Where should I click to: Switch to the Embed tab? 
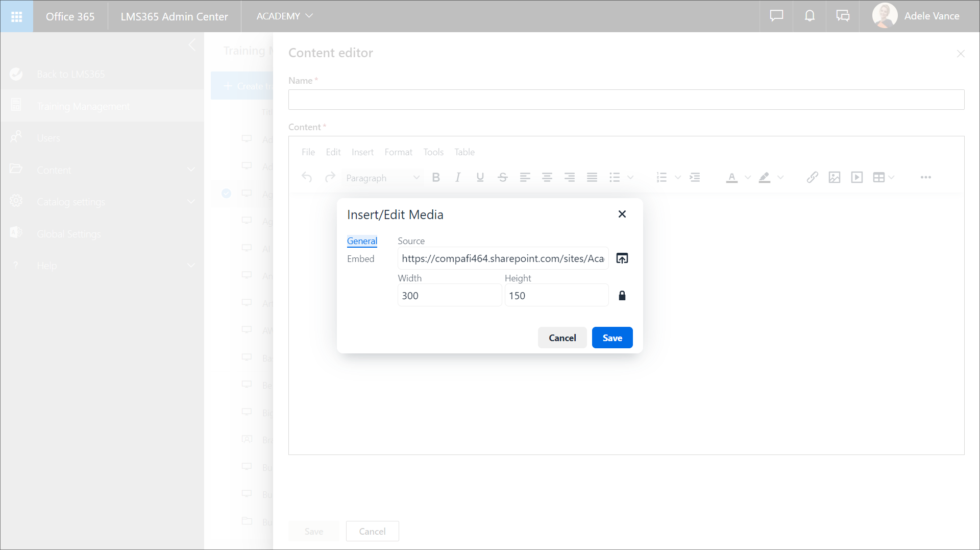pos(360,259)
